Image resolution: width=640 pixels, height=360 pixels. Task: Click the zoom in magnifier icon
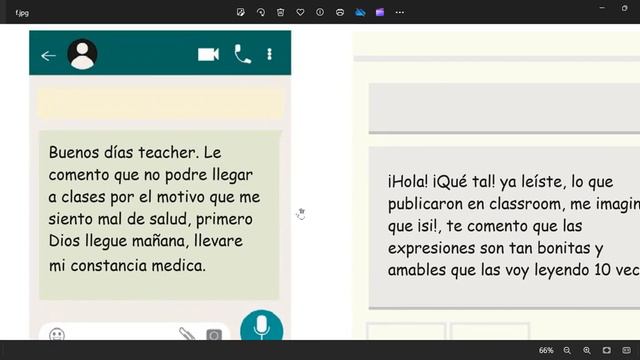[587, 350]
